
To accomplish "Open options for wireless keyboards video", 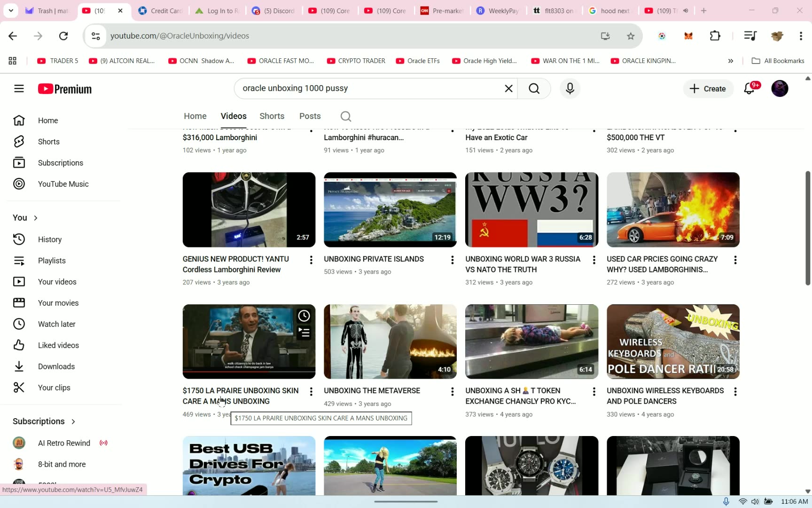I will [x=735, y=392].
